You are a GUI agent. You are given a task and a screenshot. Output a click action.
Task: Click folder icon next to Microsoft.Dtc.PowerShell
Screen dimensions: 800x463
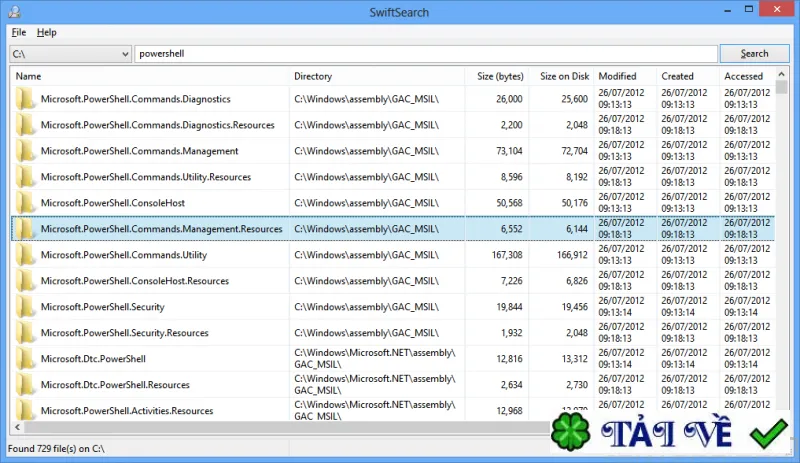[24, 359]
